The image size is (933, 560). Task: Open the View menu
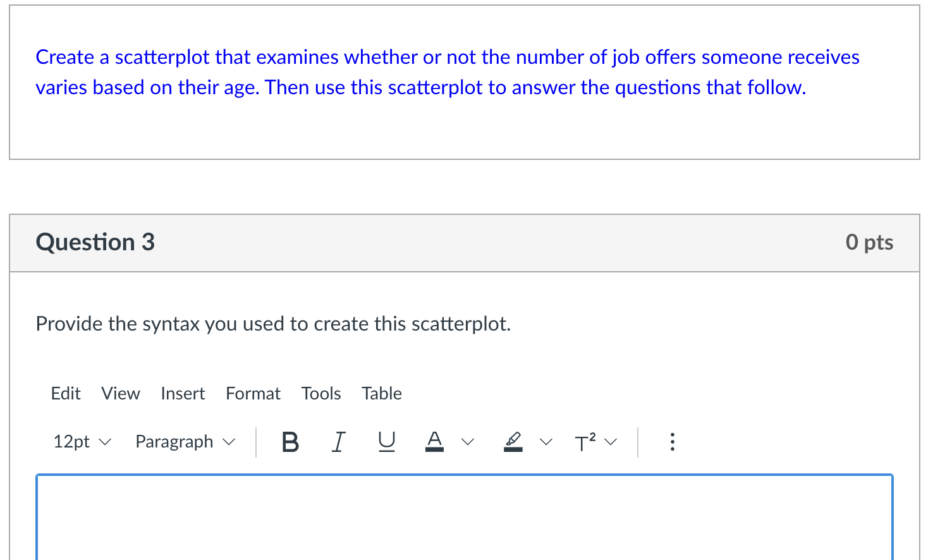point(121,393)
